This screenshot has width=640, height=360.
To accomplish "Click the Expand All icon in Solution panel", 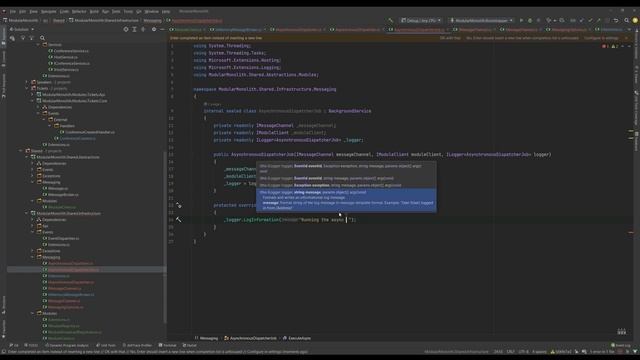I will pos(134,29).
